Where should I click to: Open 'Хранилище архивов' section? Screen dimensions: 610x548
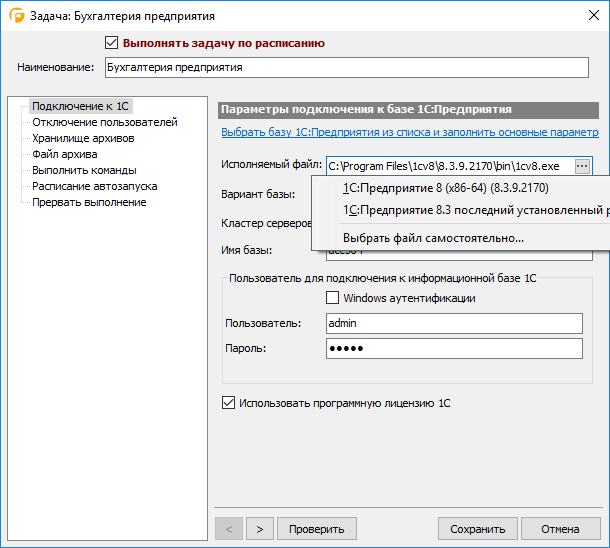coord(83,138)
